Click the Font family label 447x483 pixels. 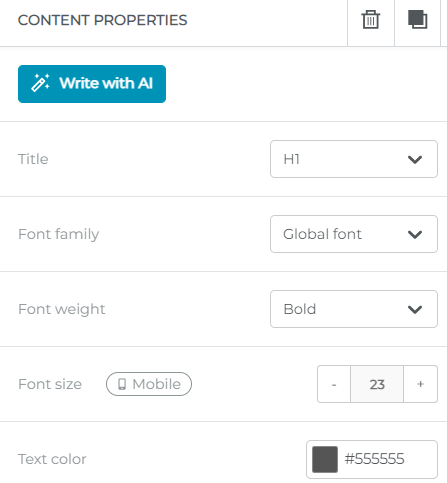(x=59, y=234)
